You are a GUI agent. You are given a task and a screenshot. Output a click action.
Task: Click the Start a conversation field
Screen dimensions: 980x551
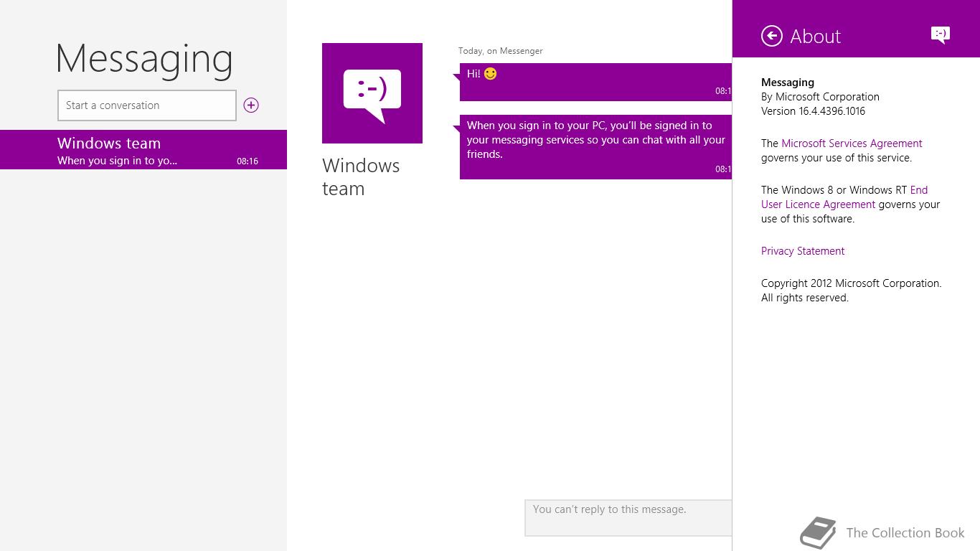tap(147, 105)
